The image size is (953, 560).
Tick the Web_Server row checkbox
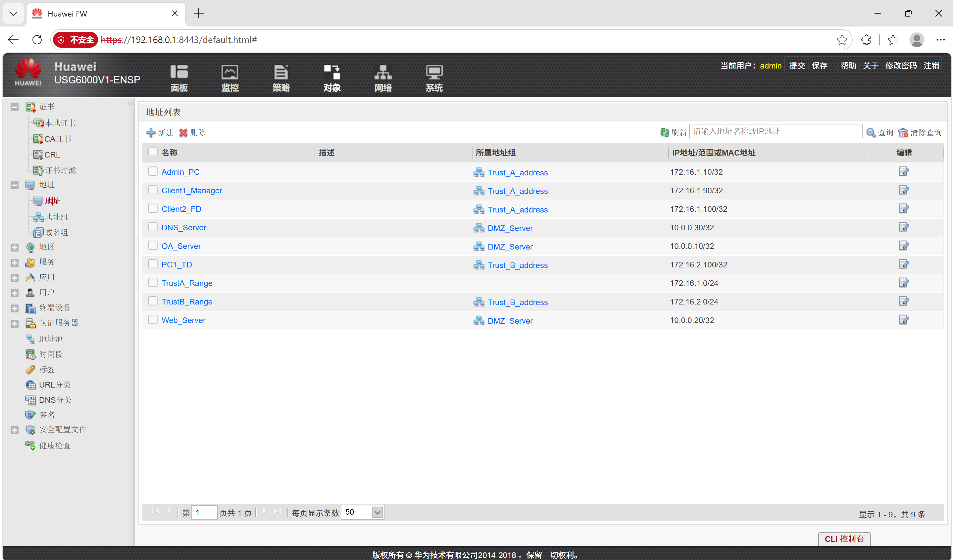coord(153,319)
